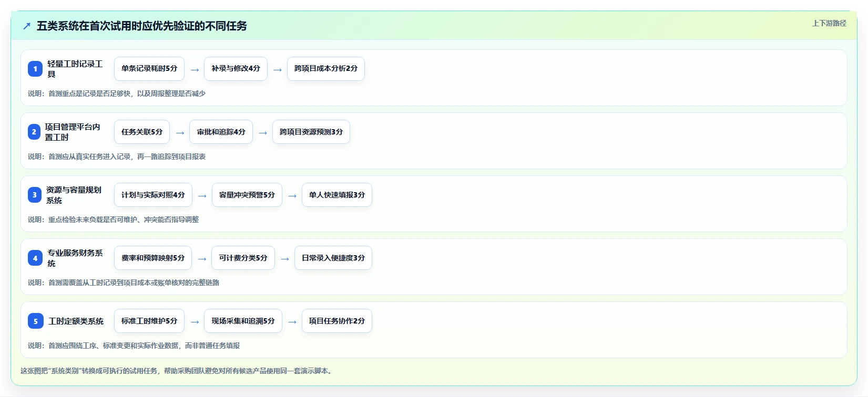Select the number 5 badge
Viewport: 868px width, 397px height.
[36, 321]
